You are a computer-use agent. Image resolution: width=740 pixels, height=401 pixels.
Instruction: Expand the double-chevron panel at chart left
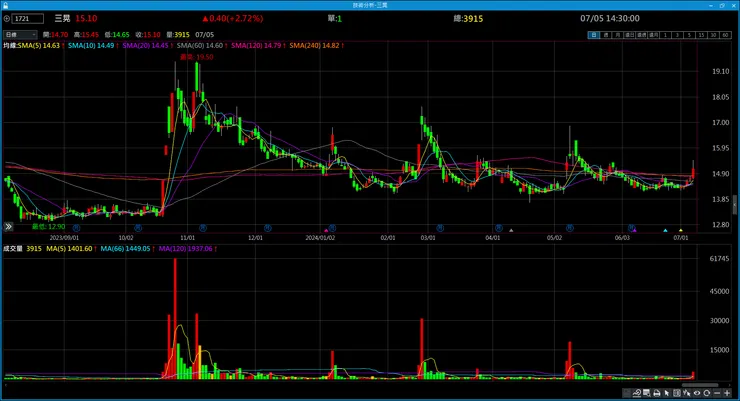[8, 226]
